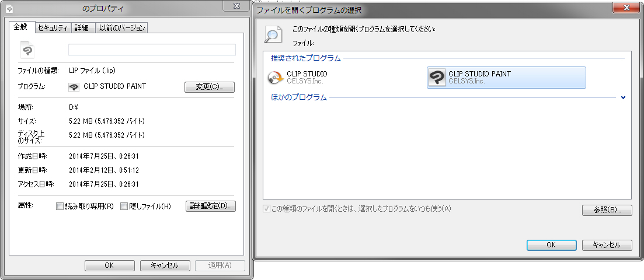Image resolution: width=644 pixels, height=280 pixels.
Task: Toggle 隠しファイル(H) checkbox
Action: coord(124,206)
